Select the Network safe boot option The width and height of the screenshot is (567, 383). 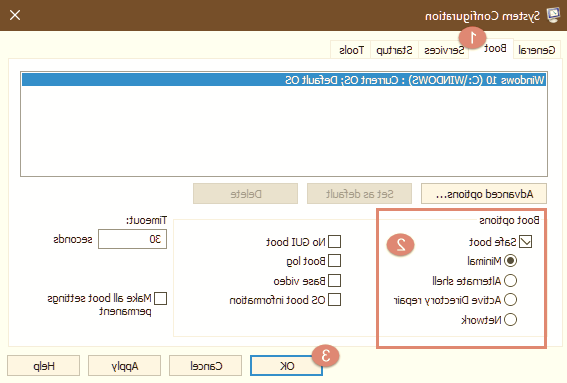[x=510, y=319]
